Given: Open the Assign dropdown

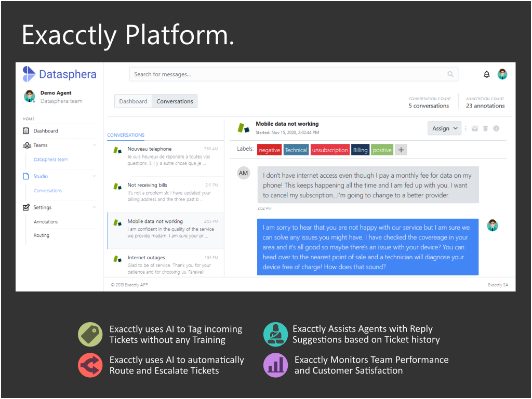Looking at the screenshot, I should pyautogui.click(x=445, y=129).
